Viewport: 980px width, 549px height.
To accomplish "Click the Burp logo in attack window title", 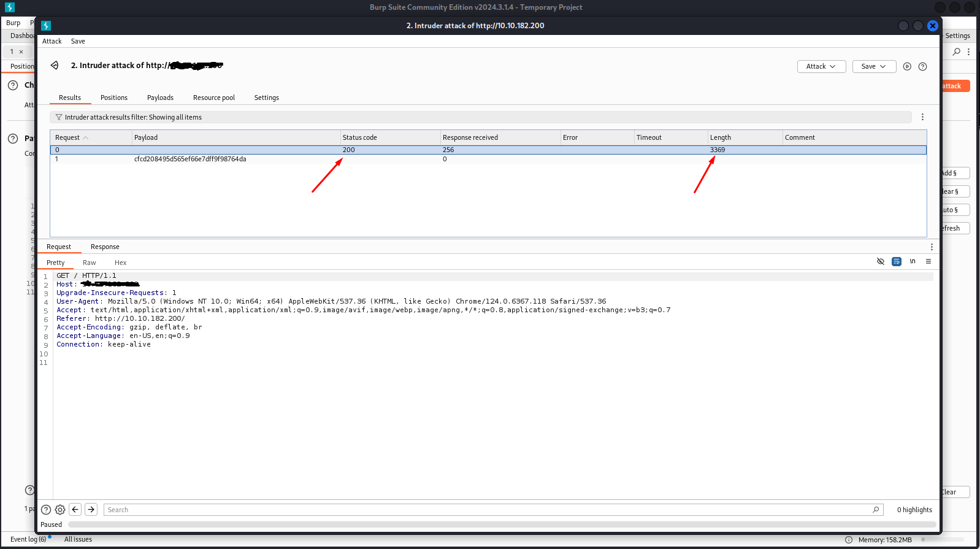I will (46, 25).
